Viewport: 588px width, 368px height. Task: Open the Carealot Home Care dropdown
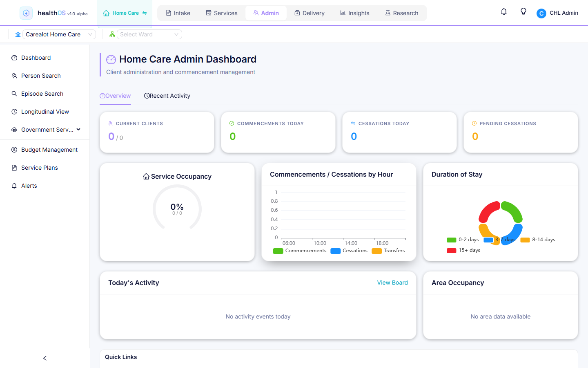click(x=59, y=34)
